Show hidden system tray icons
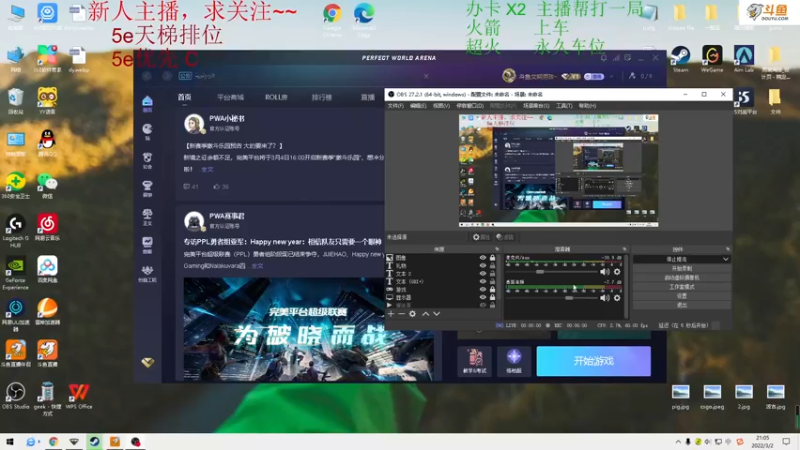Viewport: 800px width, 450px height. tap(678, 442)
